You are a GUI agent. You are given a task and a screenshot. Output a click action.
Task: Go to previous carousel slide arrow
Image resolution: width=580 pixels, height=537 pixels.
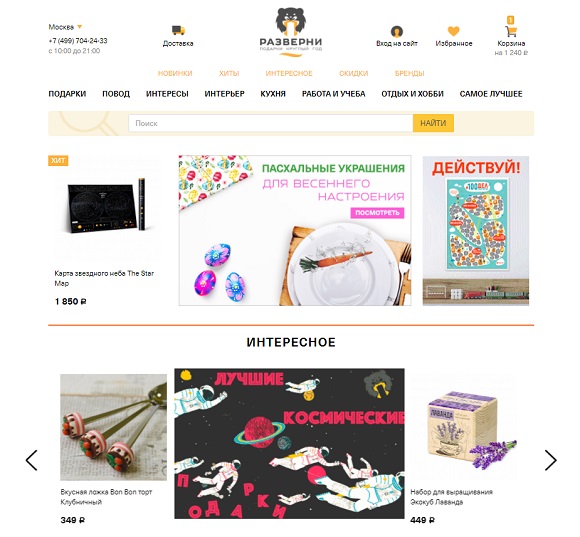(32, 460)
